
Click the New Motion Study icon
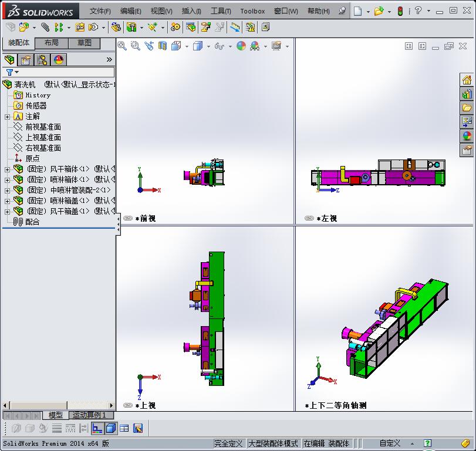tap(175, 28)
